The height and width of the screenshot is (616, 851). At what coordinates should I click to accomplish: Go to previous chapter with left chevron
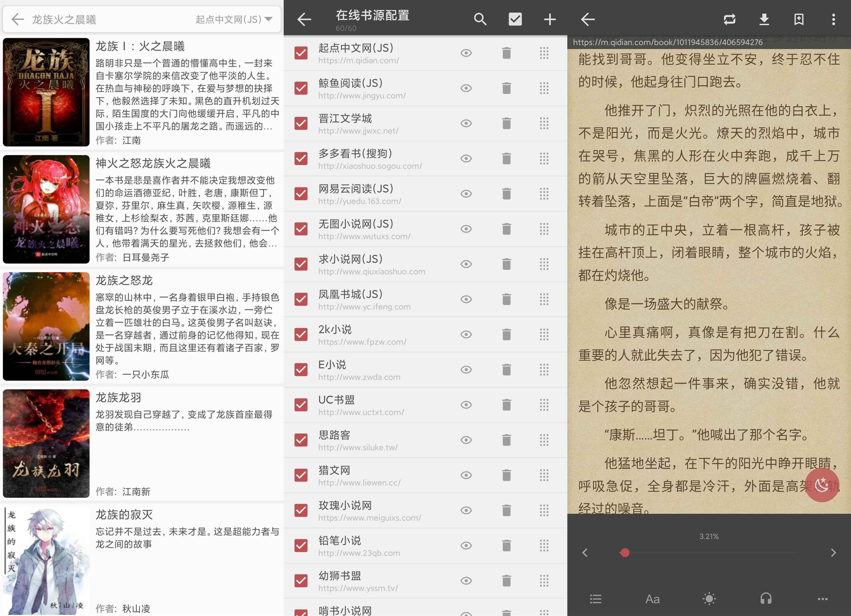point(585,553)
